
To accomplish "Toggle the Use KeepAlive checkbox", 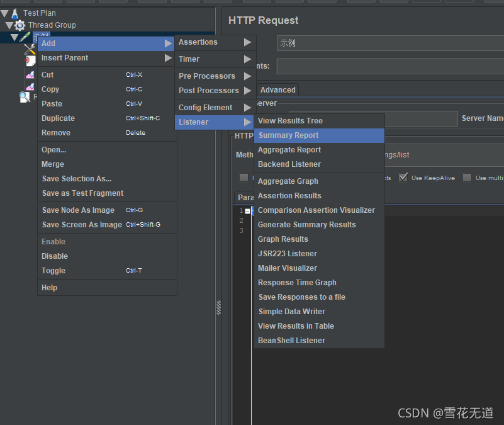I will 403,178.
